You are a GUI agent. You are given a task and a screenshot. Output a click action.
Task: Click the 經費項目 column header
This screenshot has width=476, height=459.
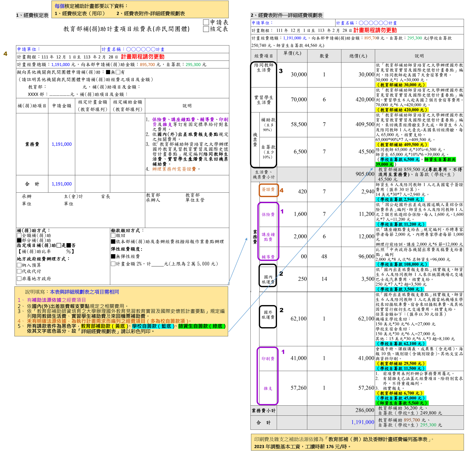tap(264, 56)
